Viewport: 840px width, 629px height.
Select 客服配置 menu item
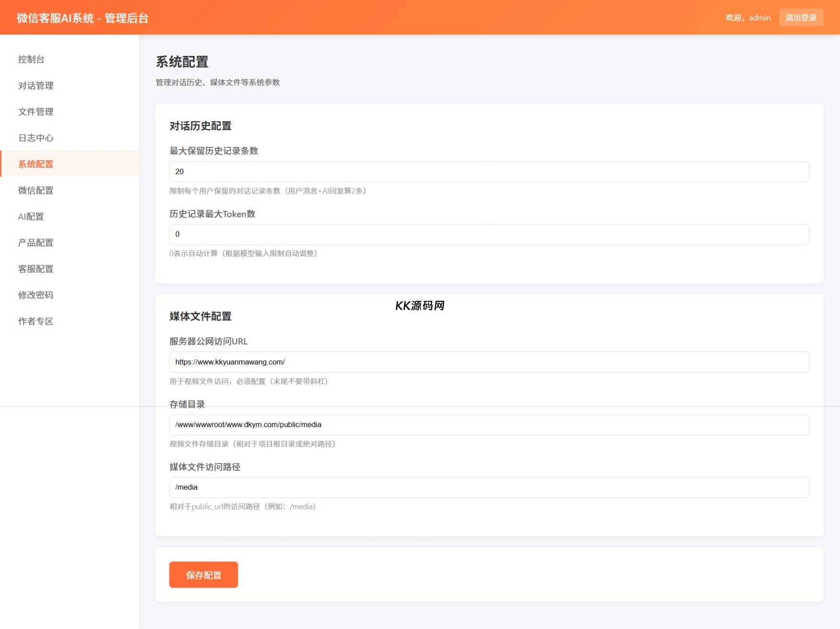point(36,269)
